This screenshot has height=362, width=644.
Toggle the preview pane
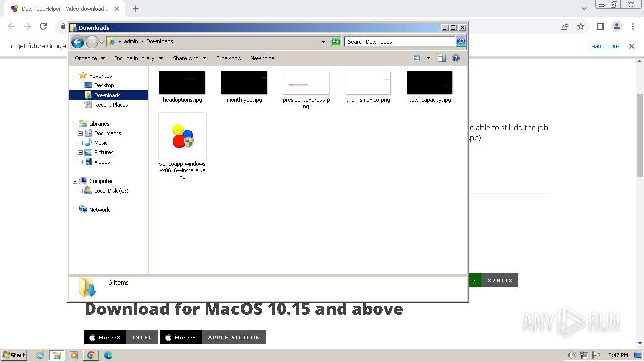coord(442,58)
